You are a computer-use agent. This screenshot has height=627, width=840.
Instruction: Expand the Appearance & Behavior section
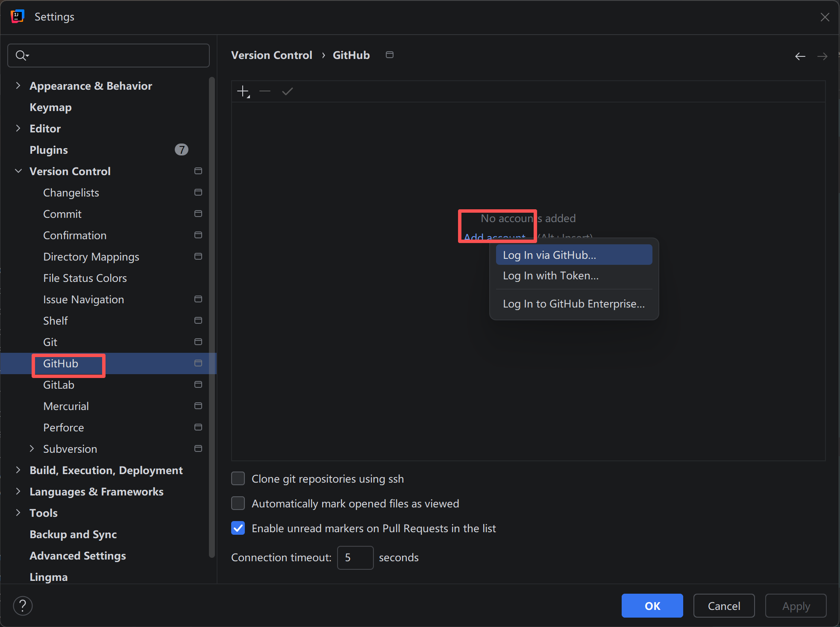[18, 85]
